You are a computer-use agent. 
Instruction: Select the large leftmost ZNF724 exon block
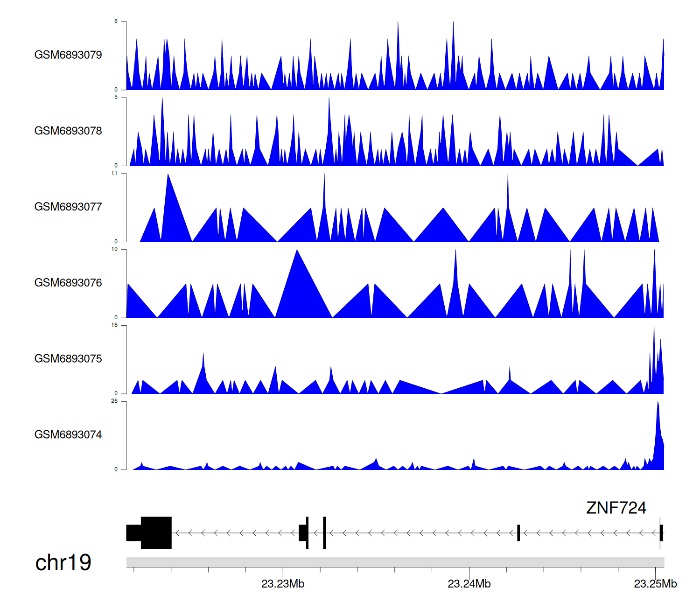pos(156,533)
